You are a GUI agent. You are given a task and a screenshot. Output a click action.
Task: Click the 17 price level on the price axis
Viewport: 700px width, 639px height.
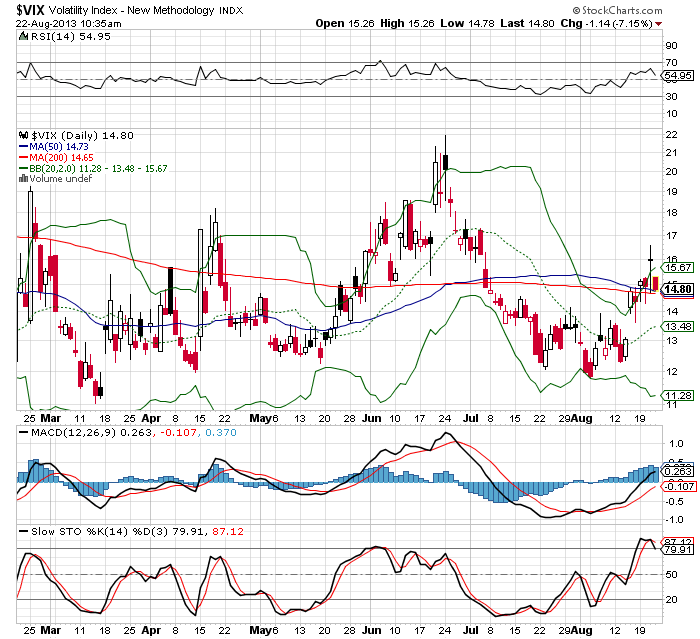671,235
